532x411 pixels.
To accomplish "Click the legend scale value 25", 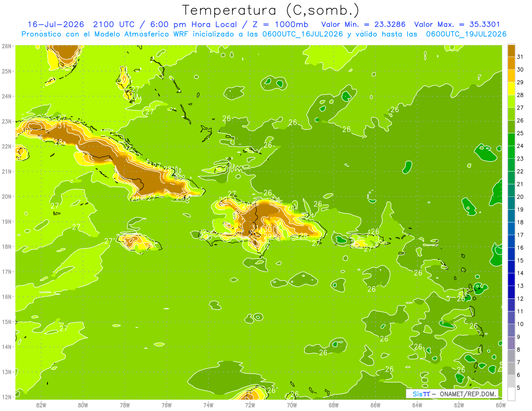I will [520, 133].
